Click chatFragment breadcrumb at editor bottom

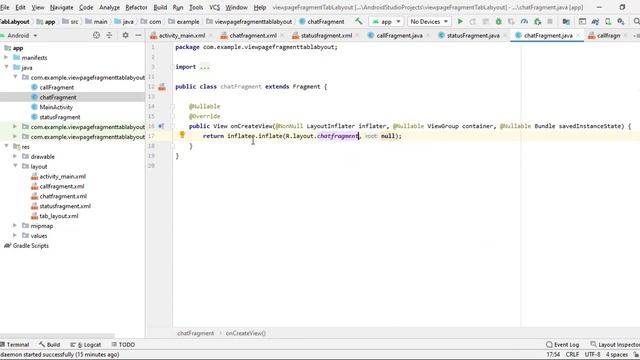[x=196, y=333]
